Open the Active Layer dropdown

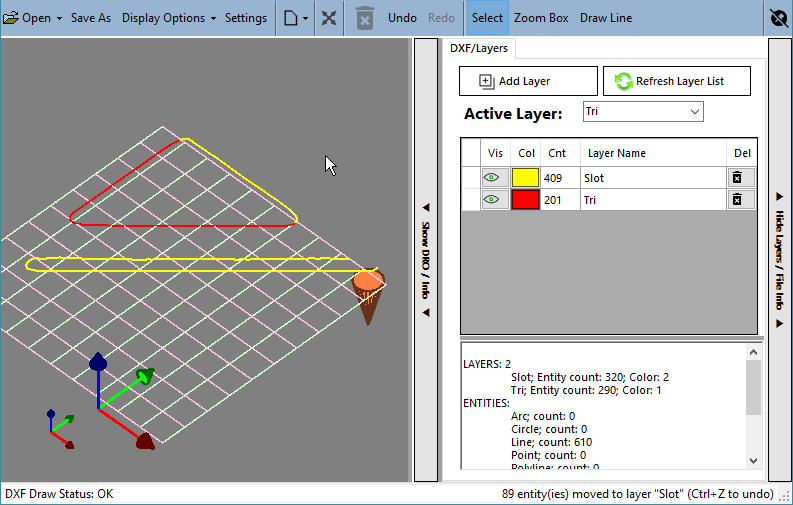[x=643, y=112]
